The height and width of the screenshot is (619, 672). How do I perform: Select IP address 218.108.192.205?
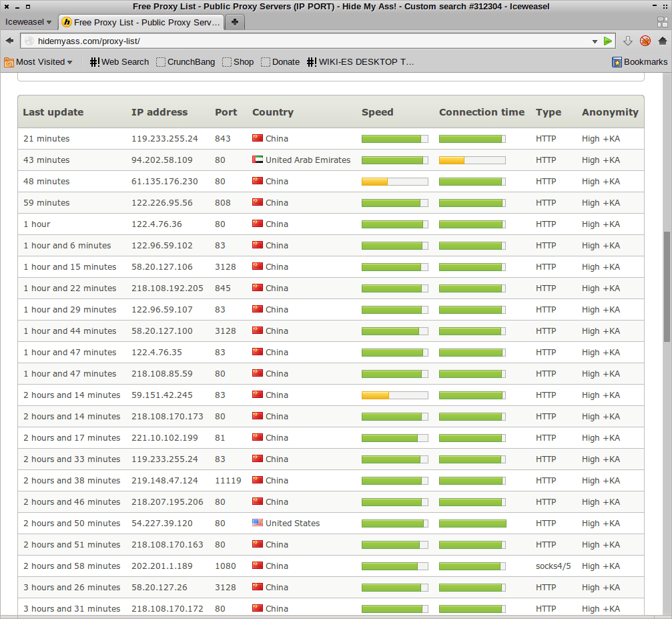[167, 288]
